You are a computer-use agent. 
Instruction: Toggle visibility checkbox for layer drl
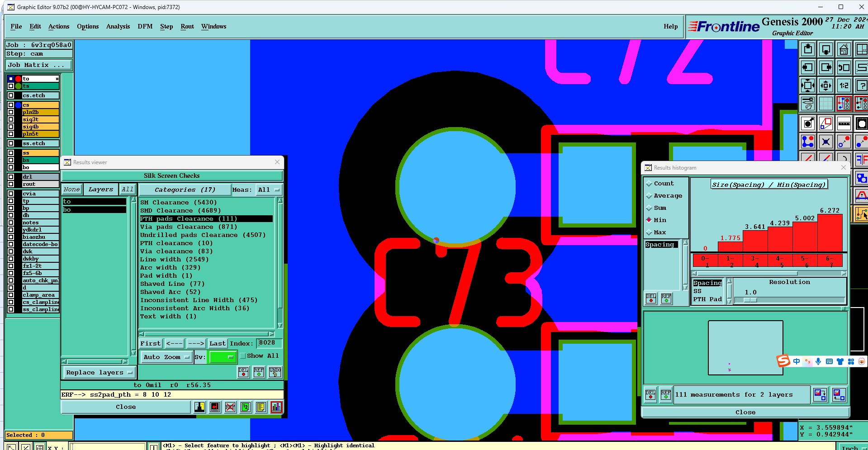pyautogui.click(x=11, y=177)
